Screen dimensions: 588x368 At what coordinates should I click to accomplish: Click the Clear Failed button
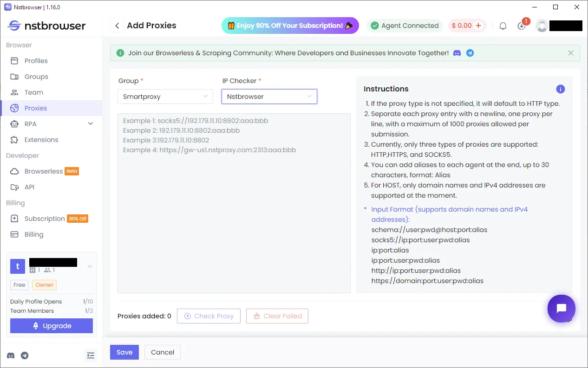pyautogui.click(x=277, y=316)
